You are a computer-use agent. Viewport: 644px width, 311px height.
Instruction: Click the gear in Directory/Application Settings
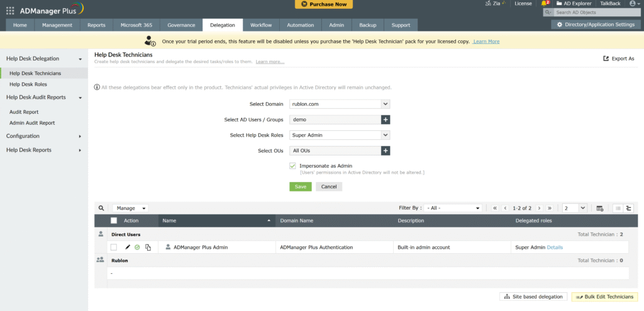tap(559, 25)
